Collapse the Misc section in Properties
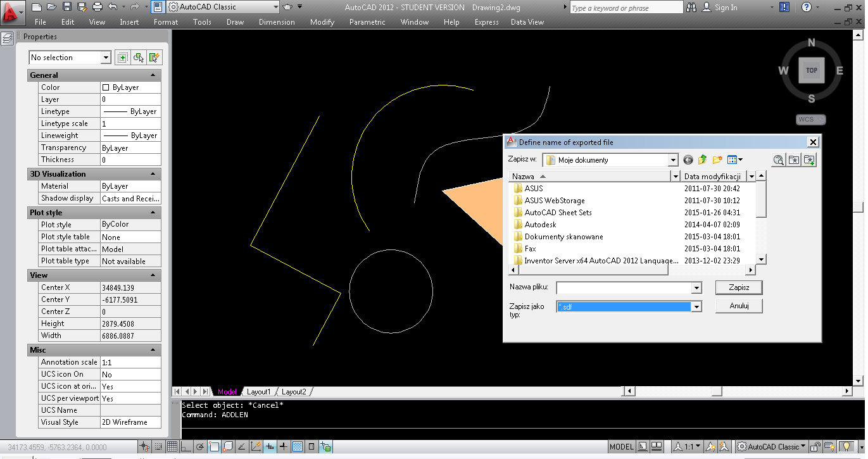The image size is (868, 459). coord(153,350)
